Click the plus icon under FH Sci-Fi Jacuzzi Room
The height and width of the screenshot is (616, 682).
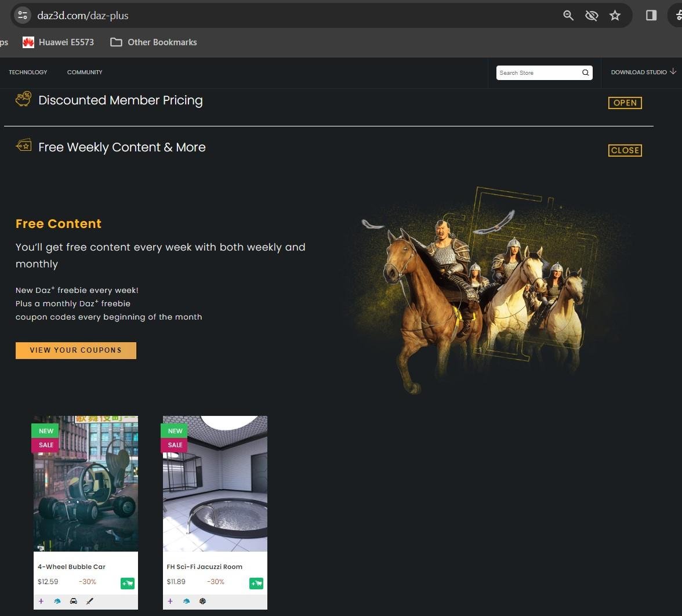(170, 601)
